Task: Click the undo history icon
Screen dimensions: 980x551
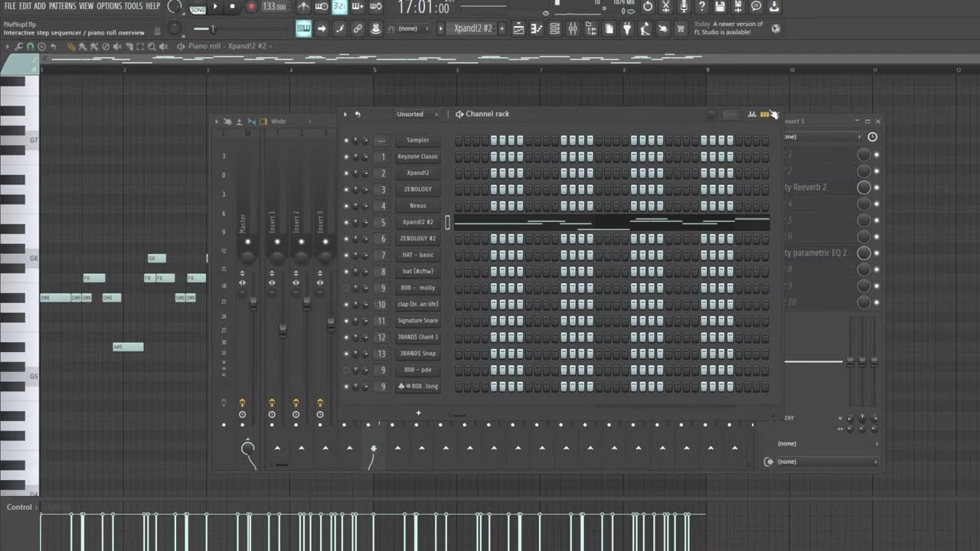Action: (x=648, y=7)
